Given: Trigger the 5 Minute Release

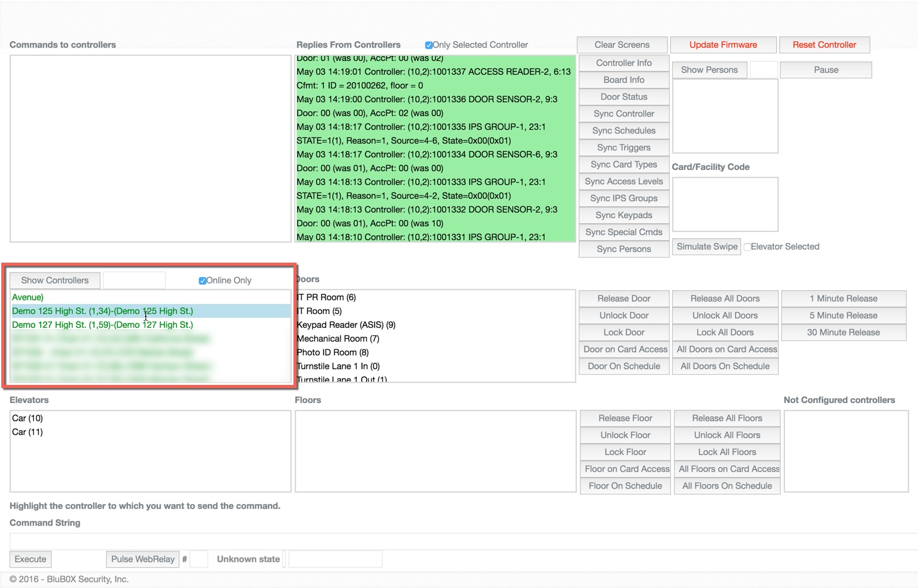Looking at the screenshot, I should pos(843,316).
